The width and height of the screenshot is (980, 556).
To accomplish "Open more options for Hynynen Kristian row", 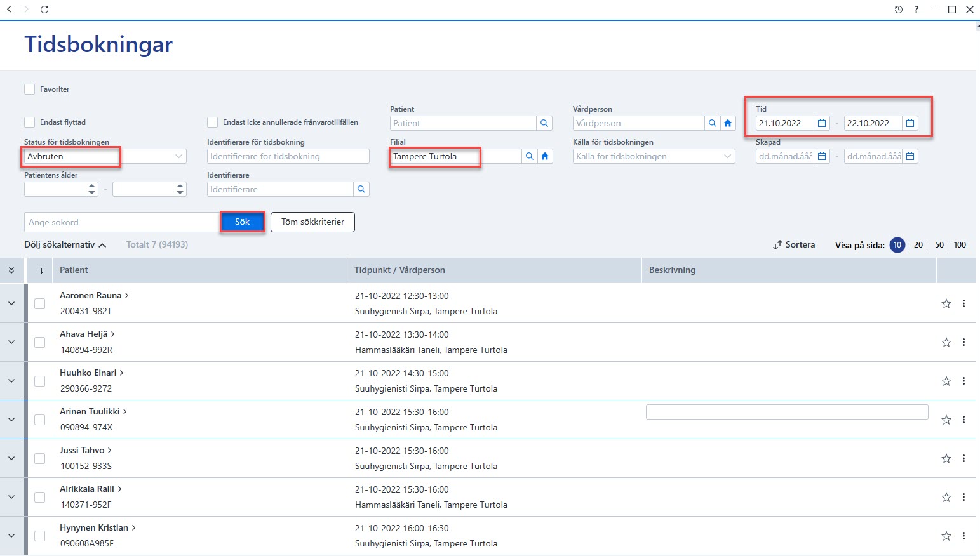I will click(963, 536).
